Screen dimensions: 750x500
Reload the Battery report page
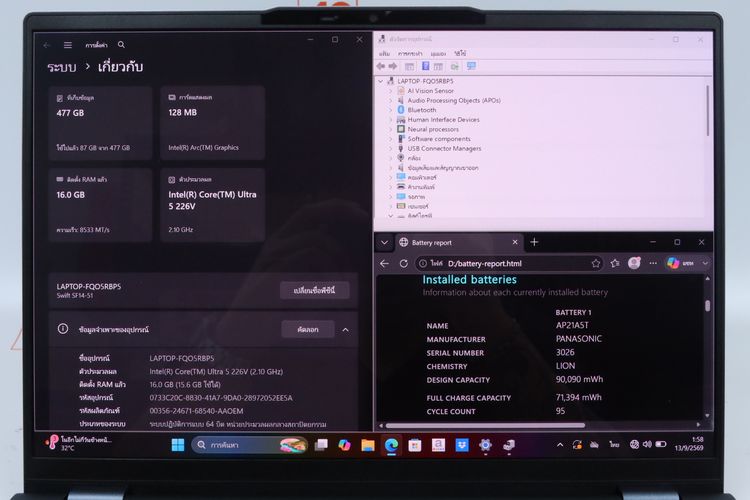click(404, 264)
